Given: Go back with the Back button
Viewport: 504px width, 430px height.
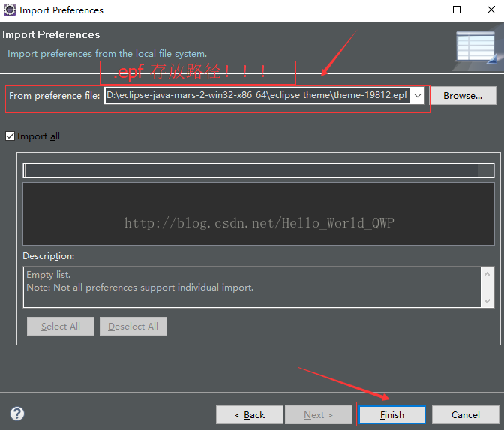Looking at the screenshot, I should (x=250, y=414).
